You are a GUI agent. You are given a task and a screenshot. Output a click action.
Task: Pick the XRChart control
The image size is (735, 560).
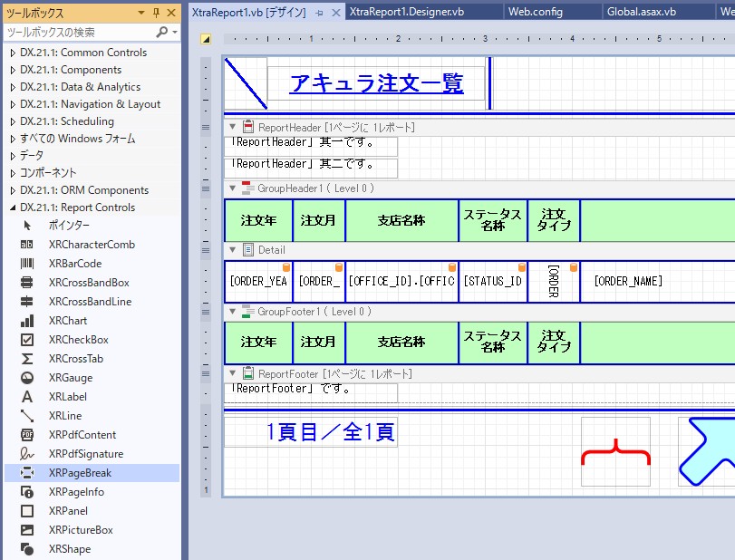coord(67,321)
